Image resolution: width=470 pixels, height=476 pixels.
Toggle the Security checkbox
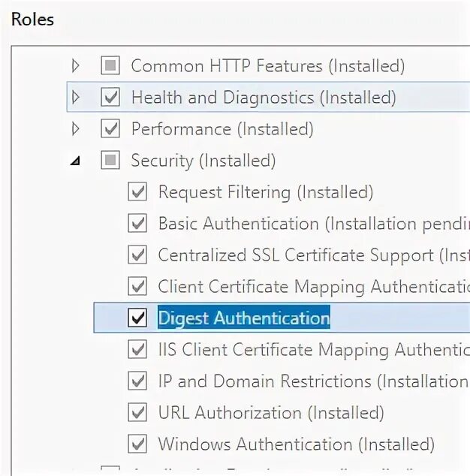pos(110,161)
